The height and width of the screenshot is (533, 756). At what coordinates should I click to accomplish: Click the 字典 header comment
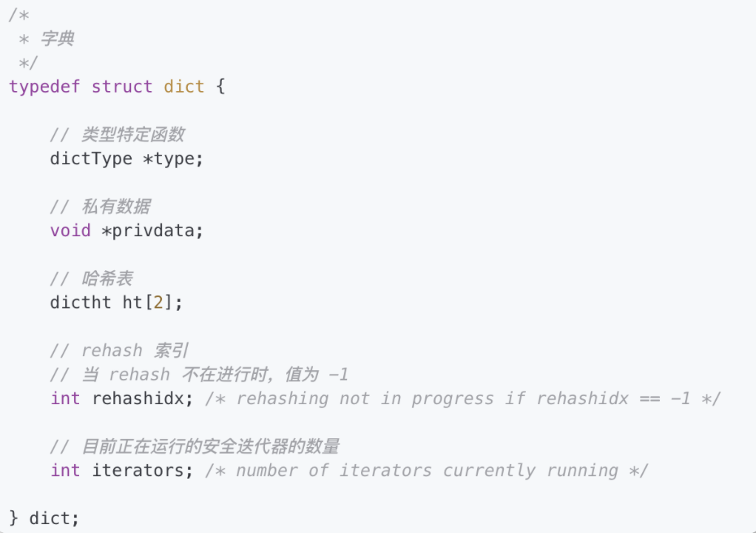click(x=56, y=38)
